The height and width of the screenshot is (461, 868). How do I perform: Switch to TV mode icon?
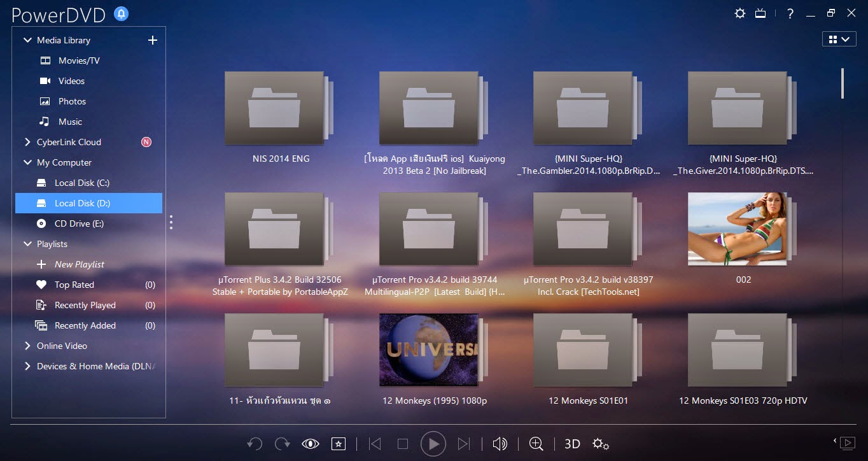[x=760, y=13]
